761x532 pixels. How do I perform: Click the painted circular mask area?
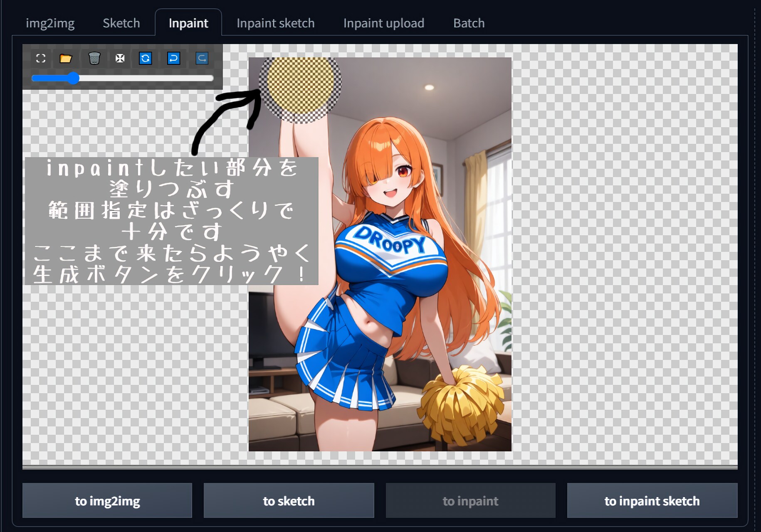(300, 89)
